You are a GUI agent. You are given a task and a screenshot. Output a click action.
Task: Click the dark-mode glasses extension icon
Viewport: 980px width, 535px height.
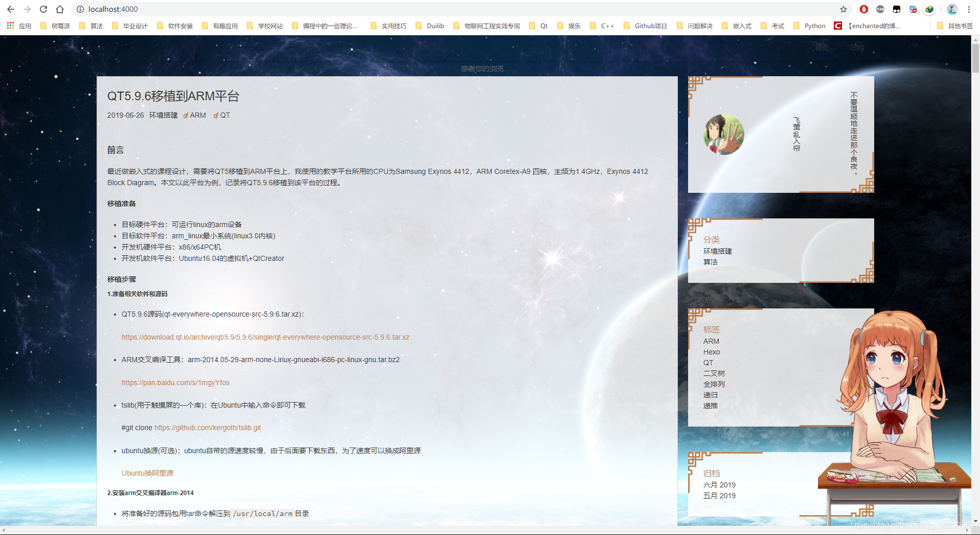[897, 9]
